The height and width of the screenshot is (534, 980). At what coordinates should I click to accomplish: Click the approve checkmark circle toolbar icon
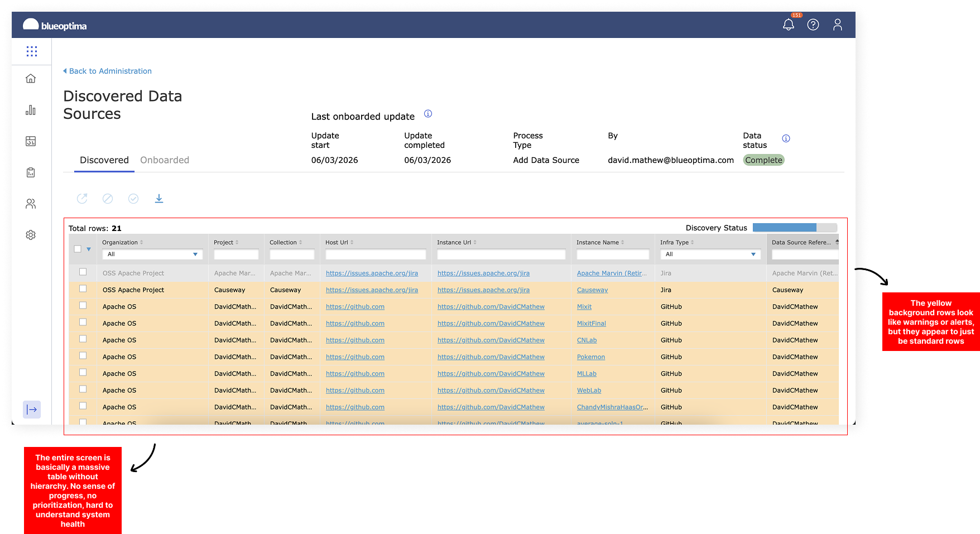pyautogui.click(x=133, y=199)
